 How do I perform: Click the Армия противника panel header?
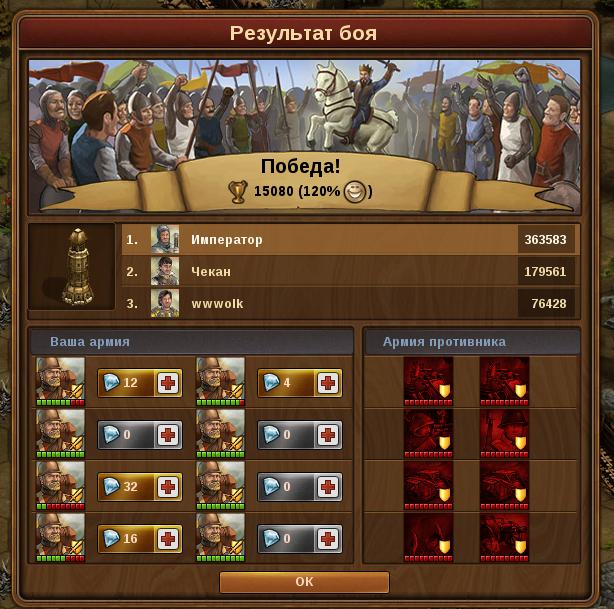[x=472, y=342]
